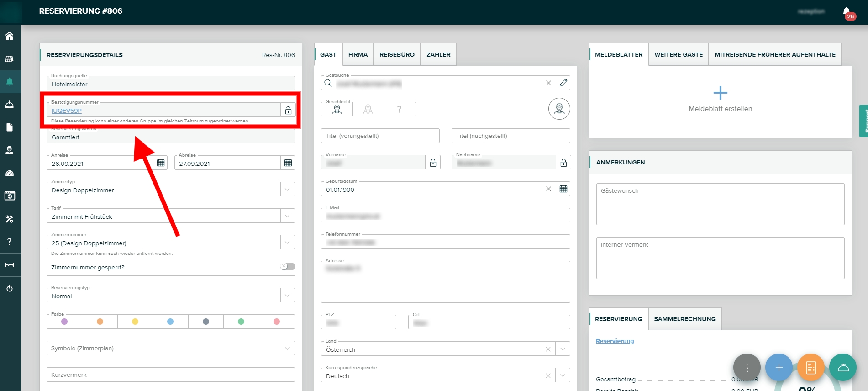
Task: Switch to the FIRMA tab
Action: [358, 54]
